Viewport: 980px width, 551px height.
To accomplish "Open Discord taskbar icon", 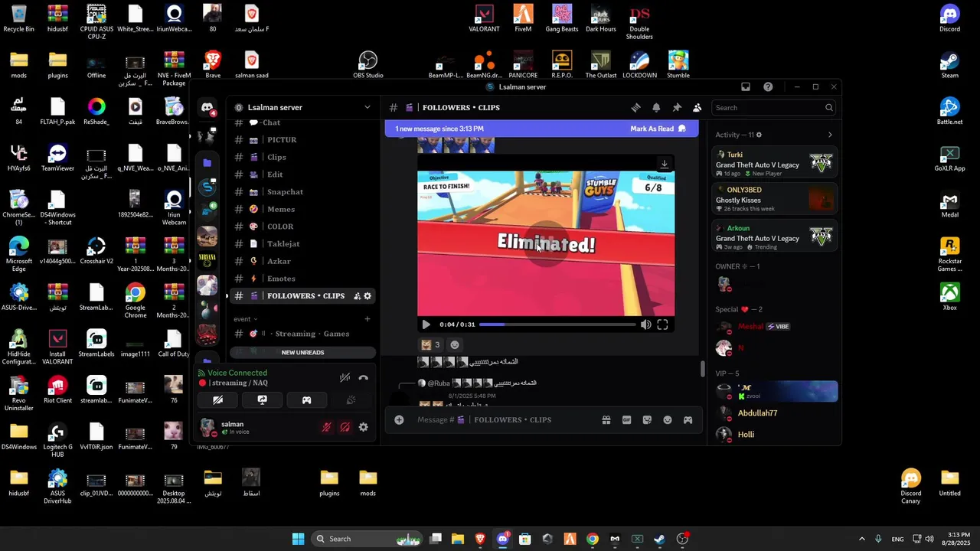I will click(x=503, y=539).
